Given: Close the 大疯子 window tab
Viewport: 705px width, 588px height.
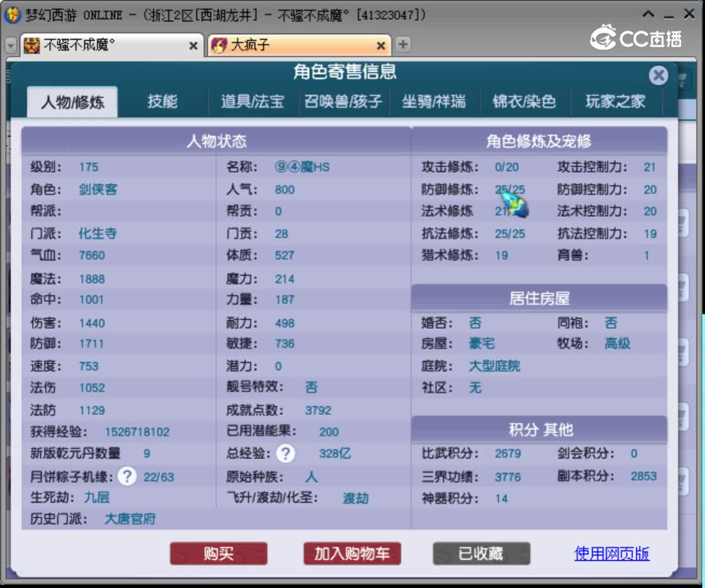Looking at the screenshot, I should [381, 46].
